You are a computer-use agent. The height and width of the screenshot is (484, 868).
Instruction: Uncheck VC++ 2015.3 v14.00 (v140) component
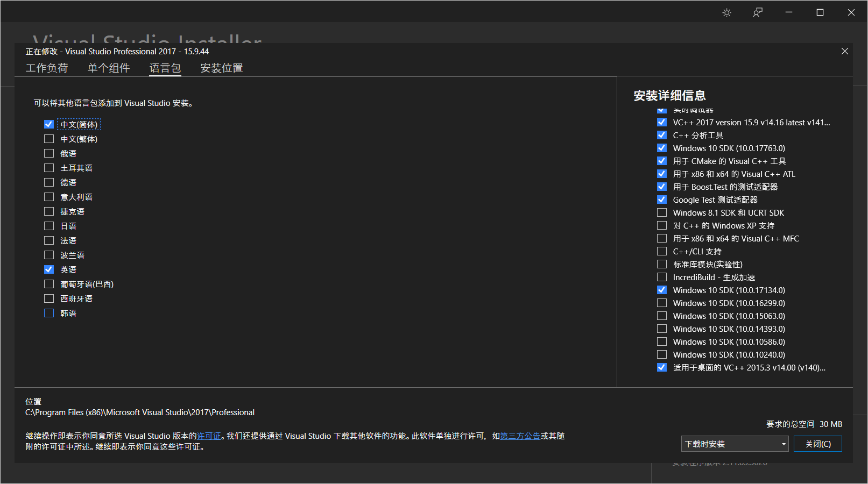pyautogui.click(x=662, y=367)
